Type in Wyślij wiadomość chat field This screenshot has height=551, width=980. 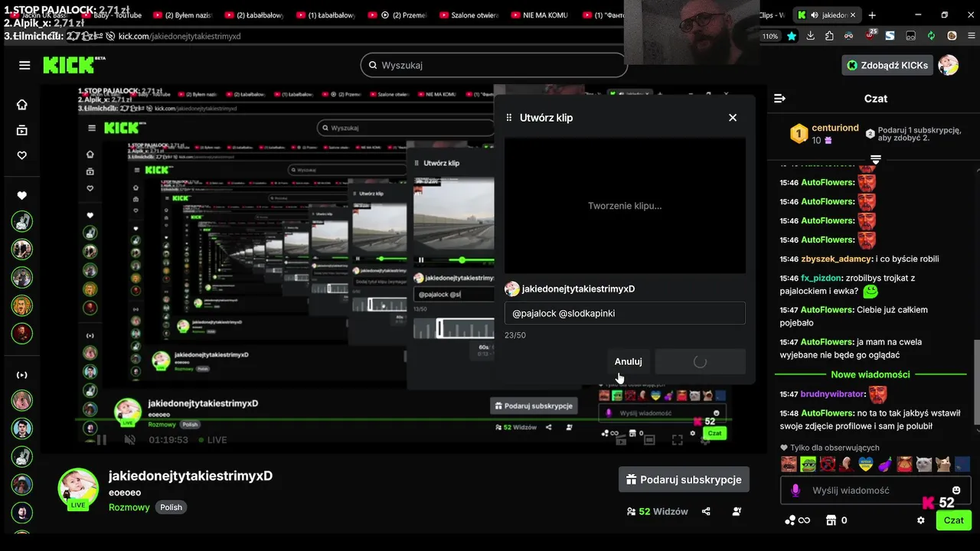(x=877, y=490)
